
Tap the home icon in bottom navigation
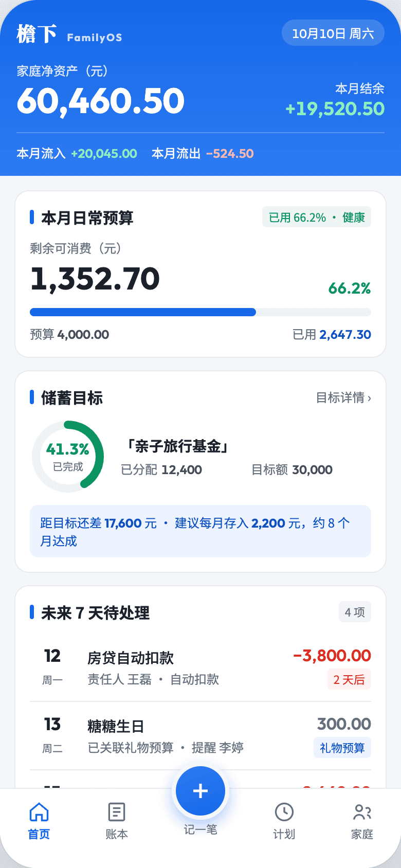click(39, 812)
